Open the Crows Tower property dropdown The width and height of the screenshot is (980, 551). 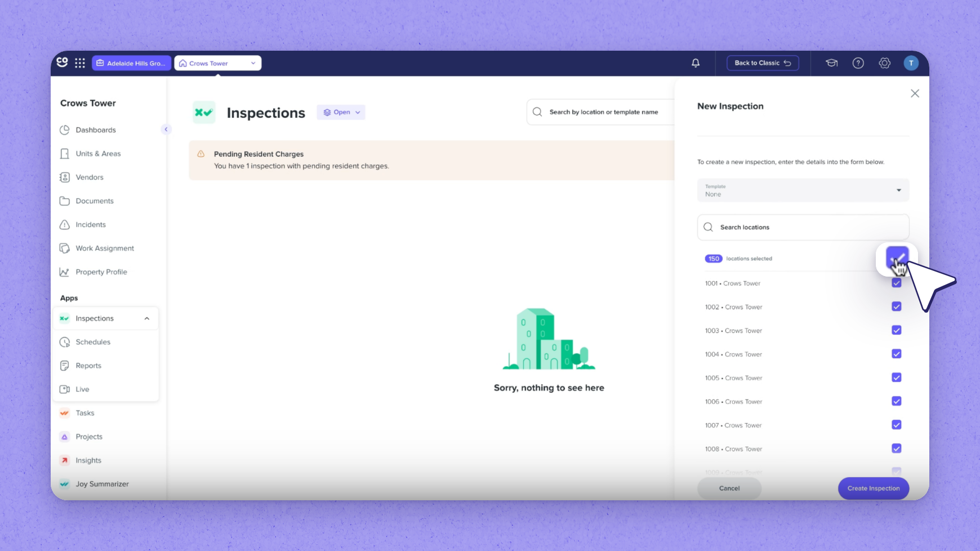point(217,63)
